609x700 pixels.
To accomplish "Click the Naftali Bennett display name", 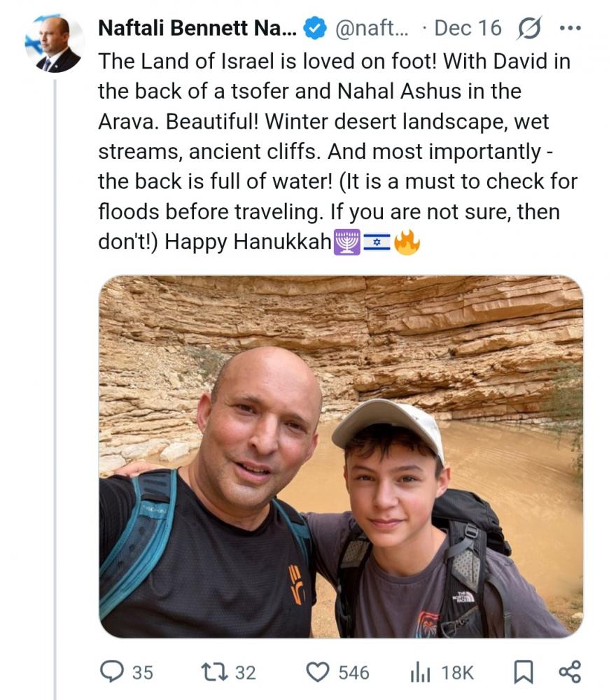I will [x=197, y=28].
